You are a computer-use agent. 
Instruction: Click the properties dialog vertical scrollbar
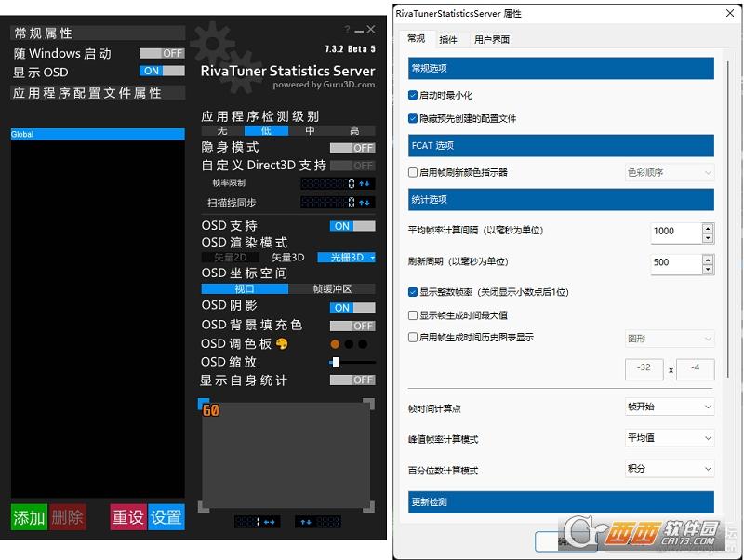pyautogui.click(x=728, y=219)
